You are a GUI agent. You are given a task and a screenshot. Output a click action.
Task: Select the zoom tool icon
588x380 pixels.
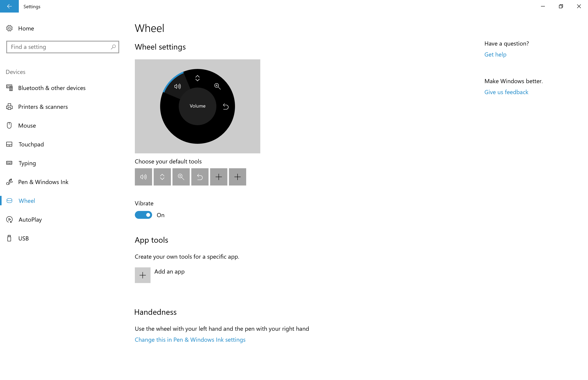click(x=181, y=176)
